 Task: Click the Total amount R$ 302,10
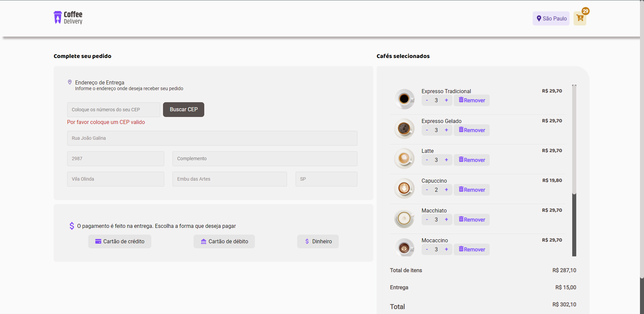564,305
